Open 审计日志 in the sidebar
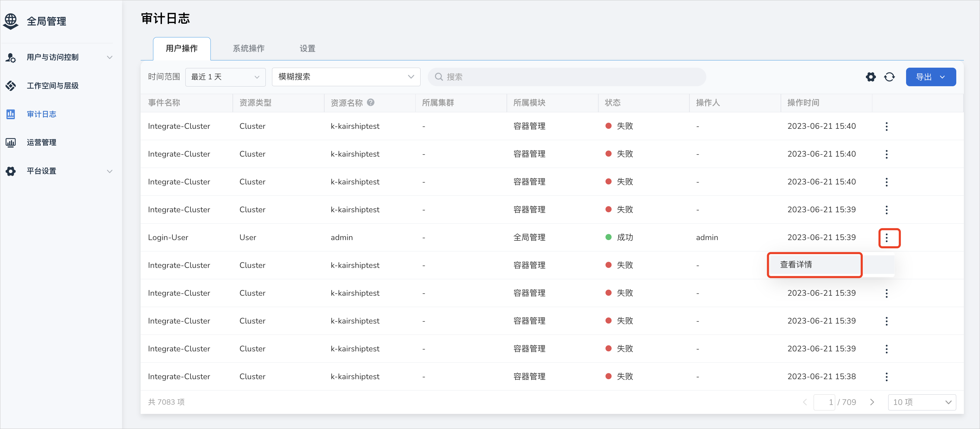980x429 pixels. tap(42, 114)
